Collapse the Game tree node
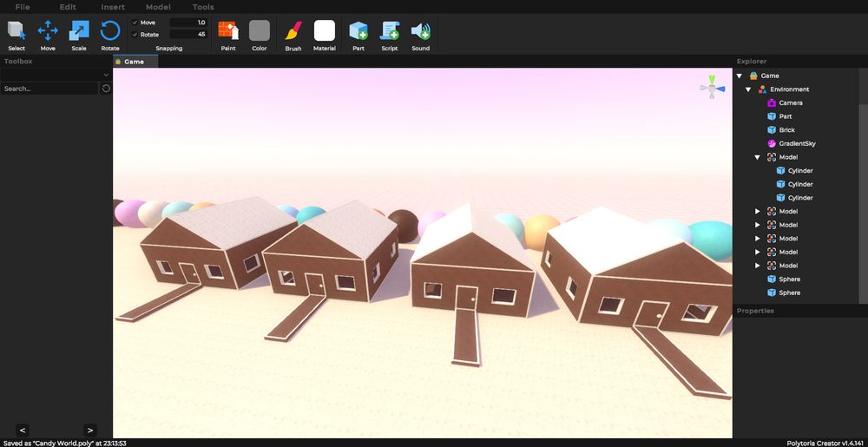 [x=739, y=76]
